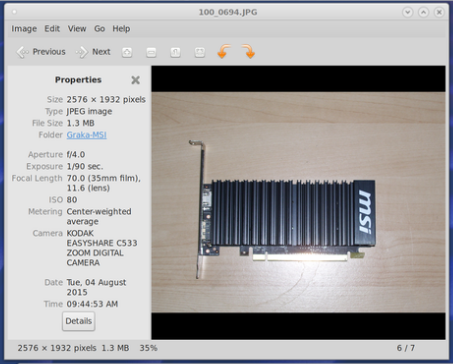Open the Go menu
This screenshot has width=453, height=364.
click(x=99, y=29)
